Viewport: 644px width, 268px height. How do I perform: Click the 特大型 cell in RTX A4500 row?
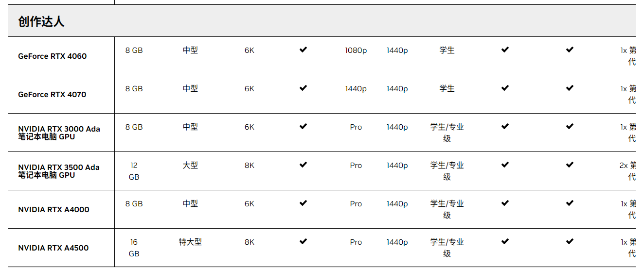190,242
